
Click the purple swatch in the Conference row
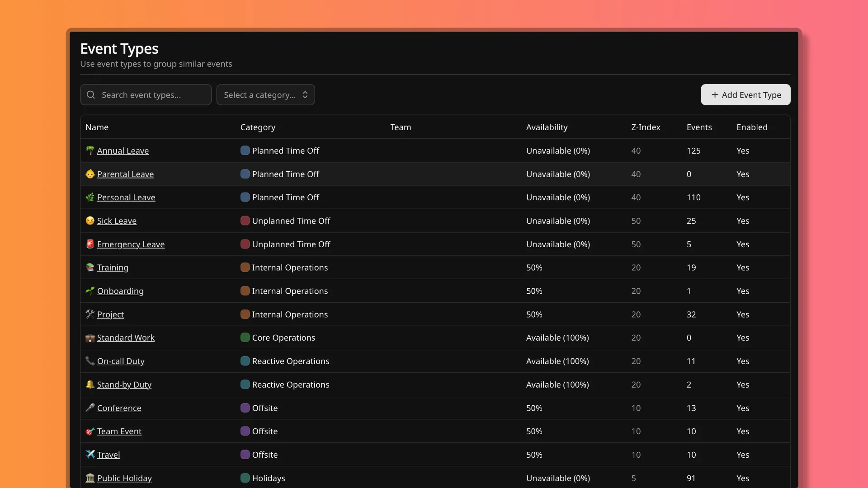[245, 408]
